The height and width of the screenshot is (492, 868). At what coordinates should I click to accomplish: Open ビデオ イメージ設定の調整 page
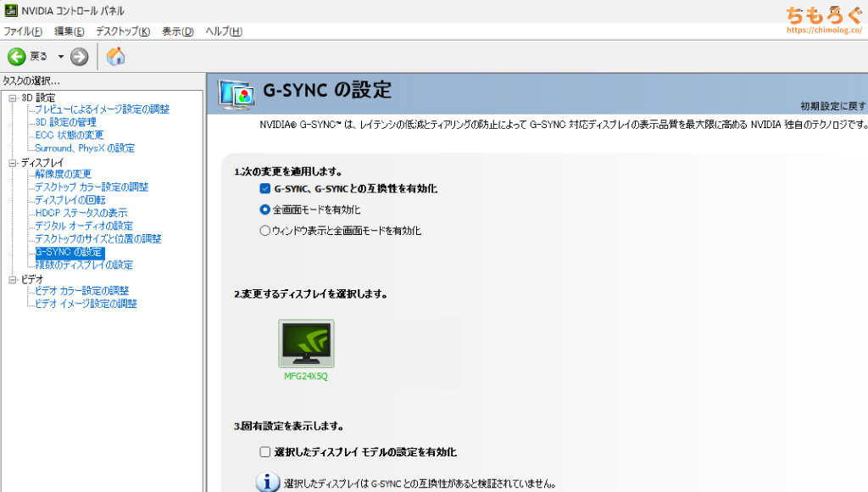pos(86,304)
